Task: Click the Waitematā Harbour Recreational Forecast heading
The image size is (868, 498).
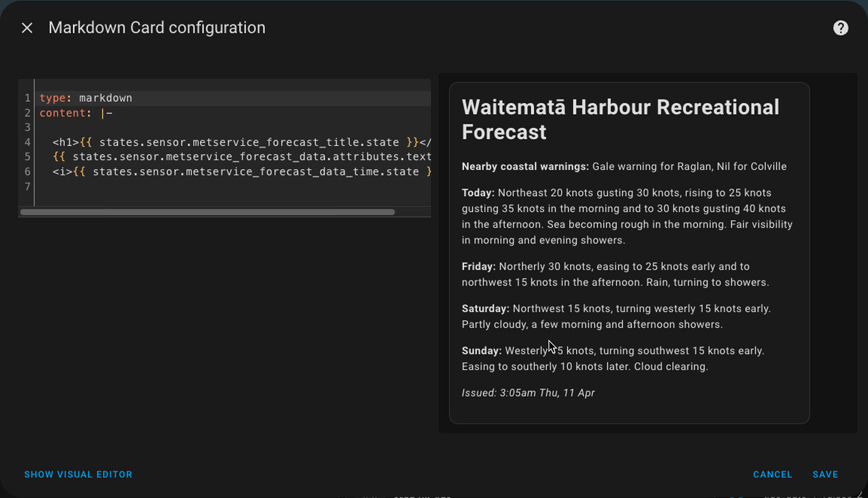Action: [x=620, y=119]
